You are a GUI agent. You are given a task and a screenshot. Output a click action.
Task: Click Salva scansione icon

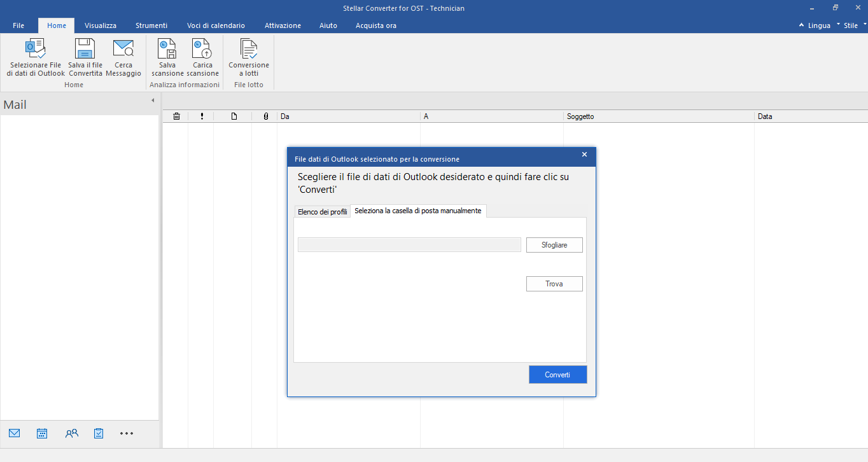point(167,48)
